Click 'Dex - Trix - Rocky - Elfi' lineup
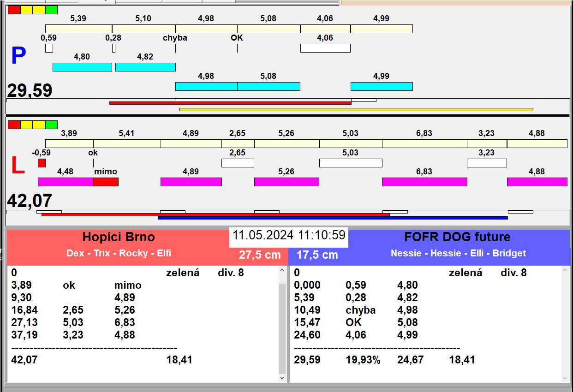 coord(119,253)
